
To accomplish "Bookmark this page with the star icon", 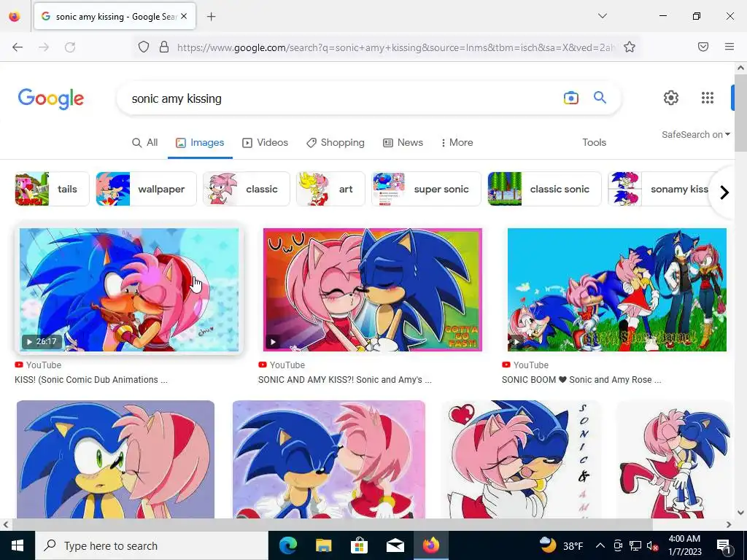I will pos(630,47).
